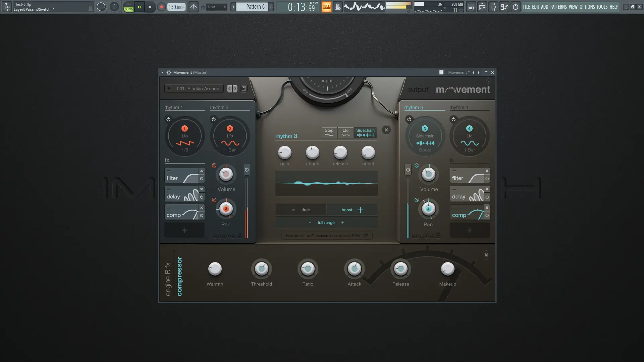Open the Line snap dropdown

click(x=216, y=7)
